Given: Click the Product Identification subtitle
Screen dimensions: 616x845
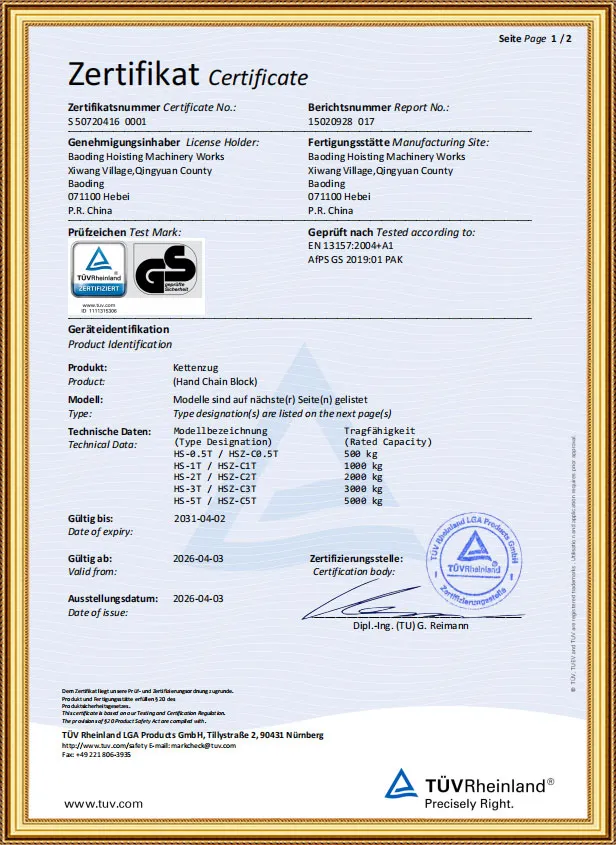Looking at the screenshot, I should 120,344.
